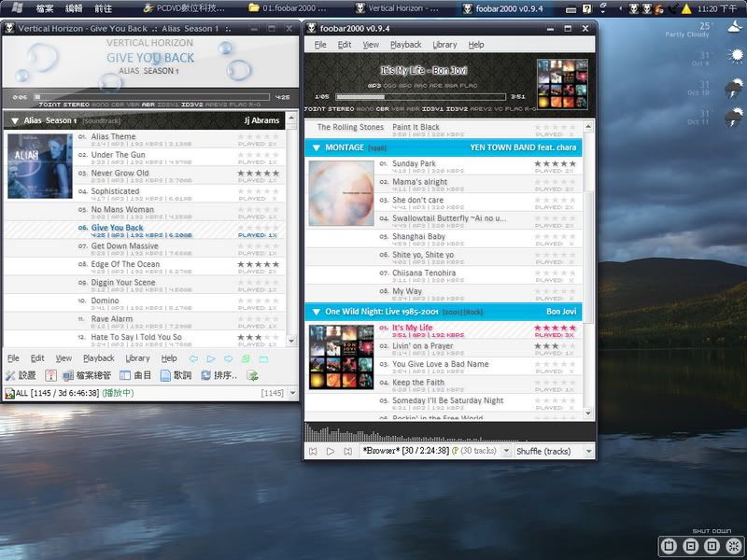This screenshot has height=560, width=747.
Task: Click the partly cloudy weather icon at 25°
Action: (x=734, y=27)
